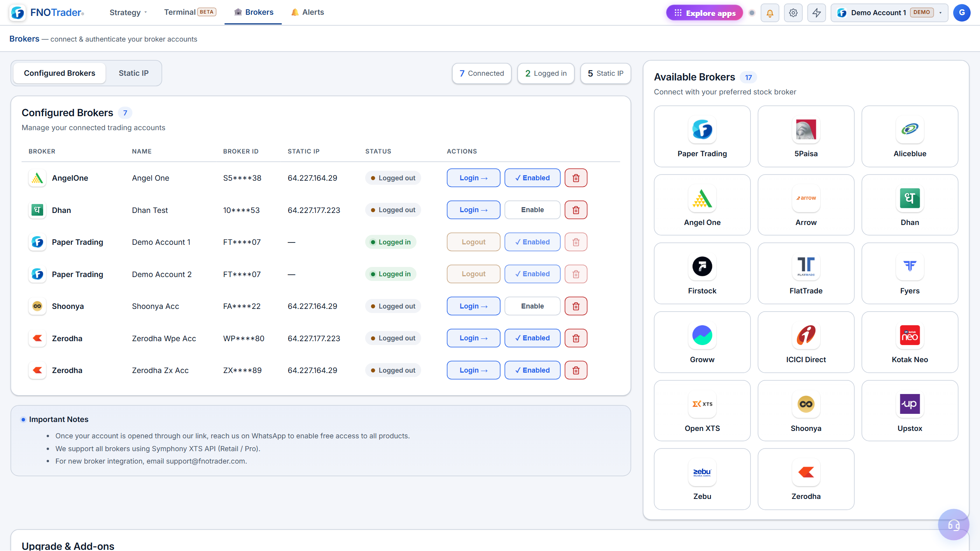
Task: Open the support headset chat bubble
Action: click(x=953, y=525)
